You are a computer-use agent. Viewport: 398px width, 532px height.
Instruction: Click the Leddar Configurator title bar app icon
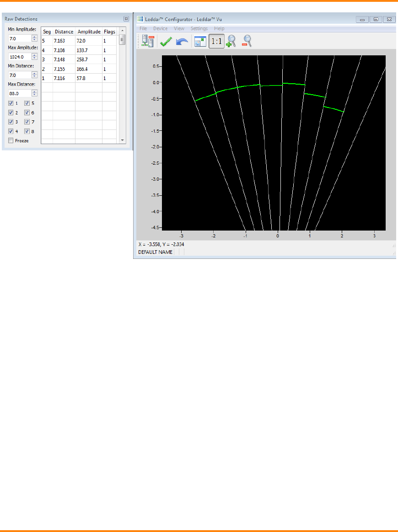click(140, 19)
